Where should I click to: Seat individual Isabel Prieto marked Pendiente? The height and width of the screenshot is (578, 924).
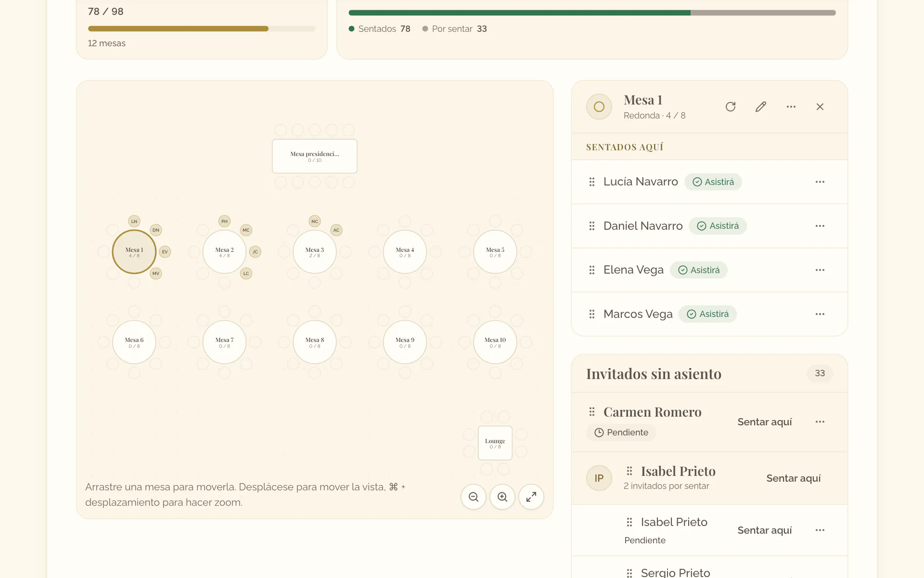click(765, 530)
